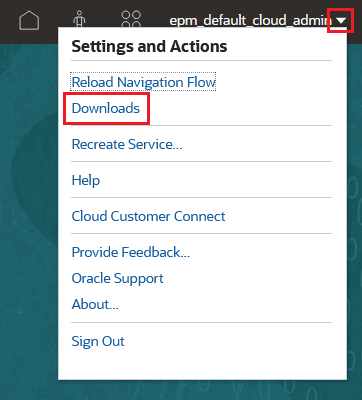Open Downloads from the menu
Screen dimensions: 362x400
click(x=106, y=108)
